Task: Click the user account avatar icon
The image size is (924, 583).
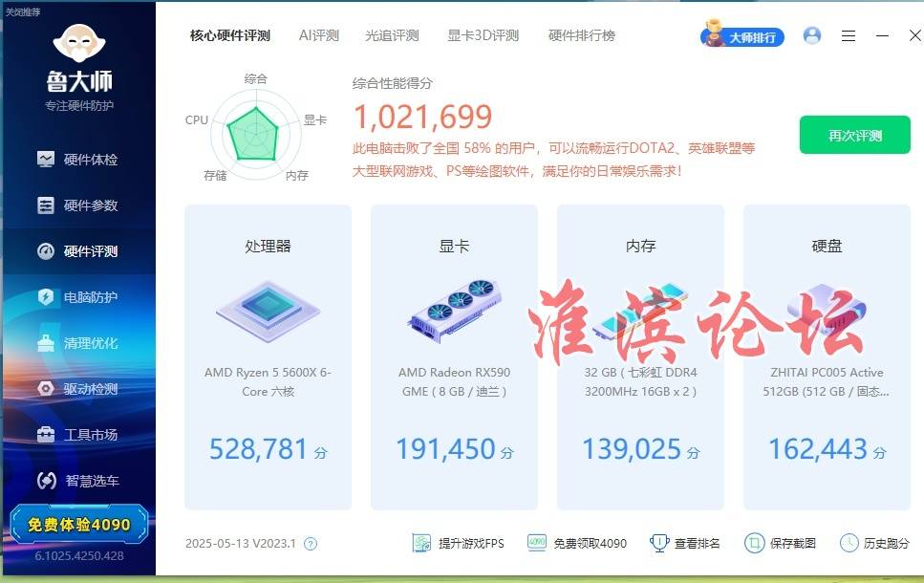Action: click(x=812, y=36)
